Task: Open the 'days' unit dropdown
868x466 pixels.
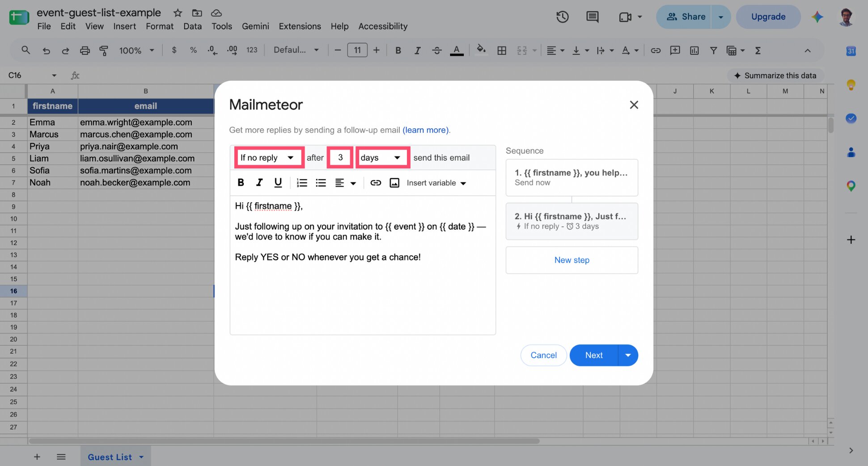Action: pos(382,157)
